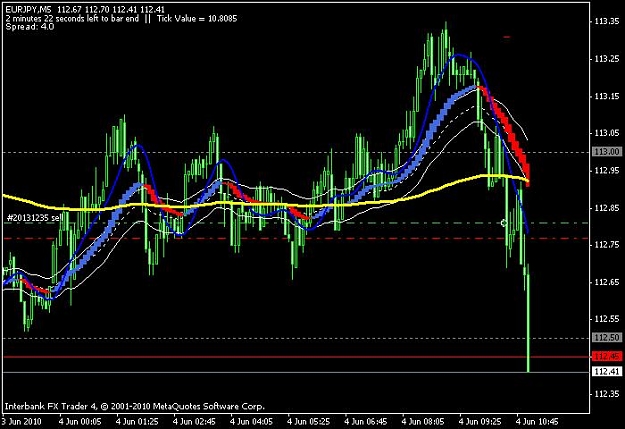Image resolution: width=625 pixels, height=429 pixels.
Task: Click the Interbank FX Trader 4 copyright text
Action: [x=134, y=407]
